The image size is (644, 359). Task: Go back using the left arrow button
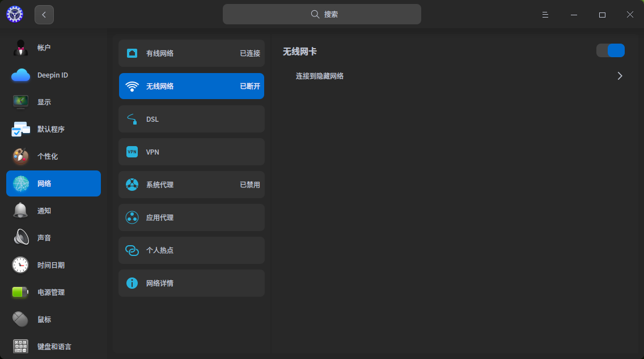point(44,15)
